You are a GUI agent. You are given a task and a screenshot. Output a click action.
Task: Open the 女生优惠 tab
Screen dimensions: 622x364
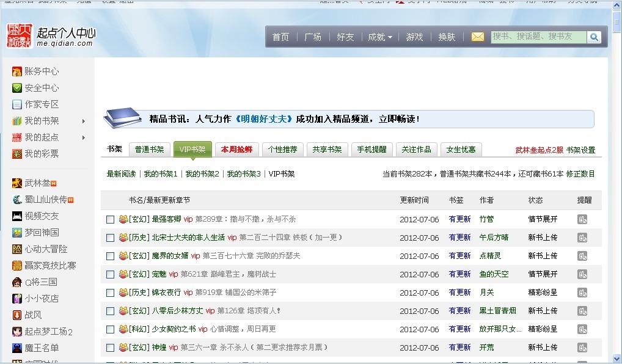pyautogui.click(x=461, y=150)
